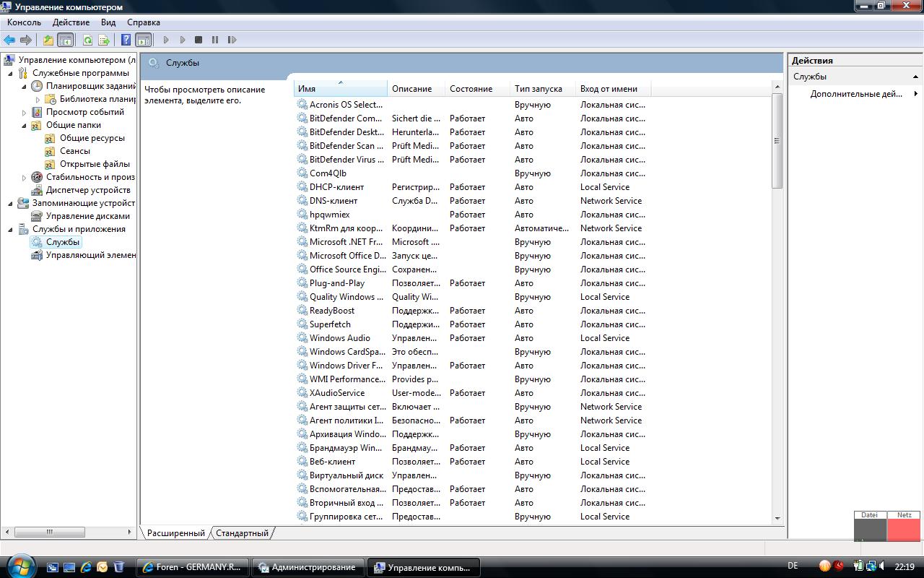Click the Restart service icon

coord(232,40)
